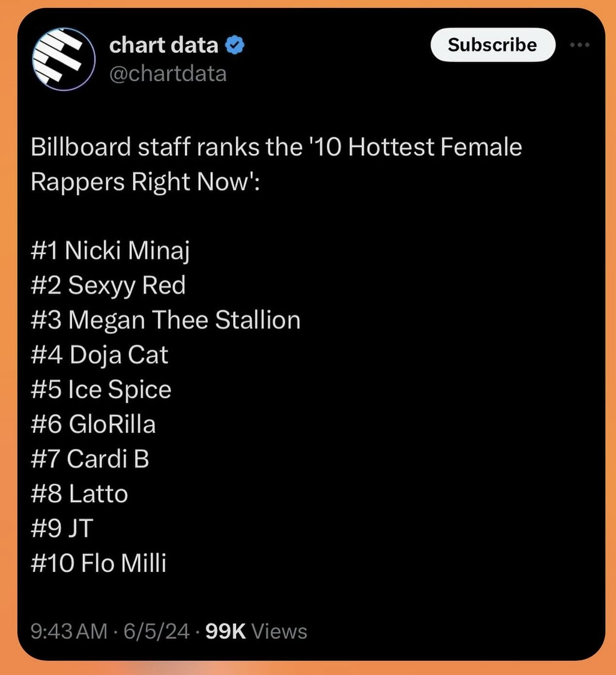The height and width of the screenshot is (675, 616).
Task: Select the "#1 Nicki Minaj" line
Action: [x=110, y=250]
